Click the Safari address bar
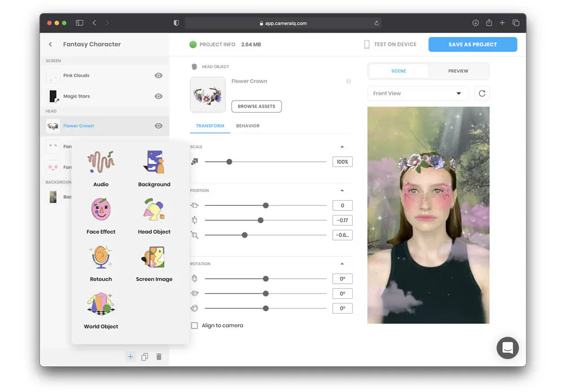 [283, 23]
